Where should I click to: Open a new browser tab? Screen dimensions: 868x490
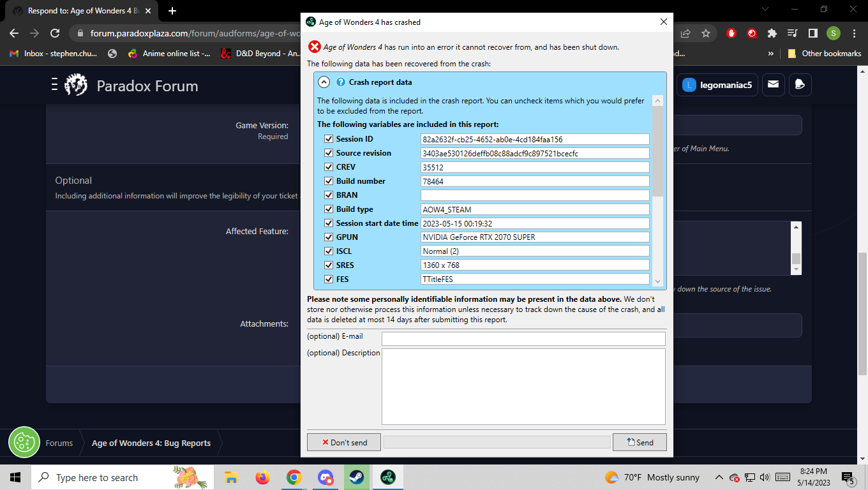click(172, 11)
